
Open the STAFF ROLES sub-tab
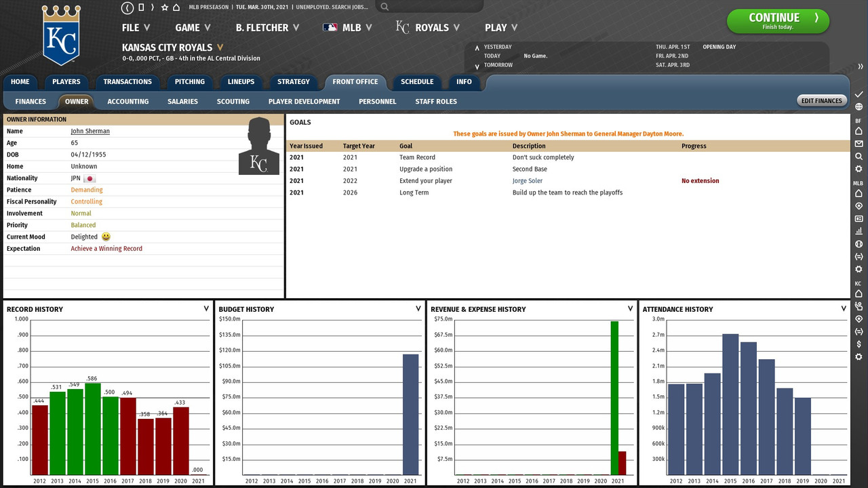point(436,102)
